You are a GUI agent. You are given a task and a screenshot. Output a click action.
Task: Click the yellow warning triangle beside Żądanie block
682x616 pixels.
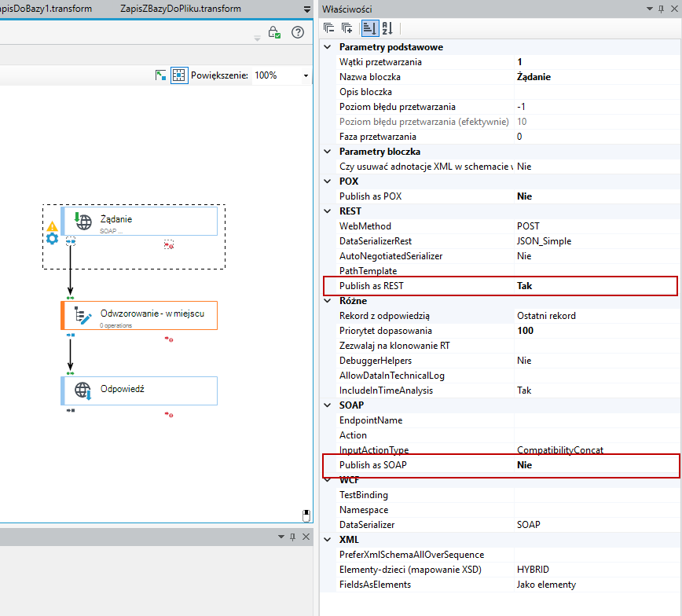pyautogui.click(x=52, y=226)
